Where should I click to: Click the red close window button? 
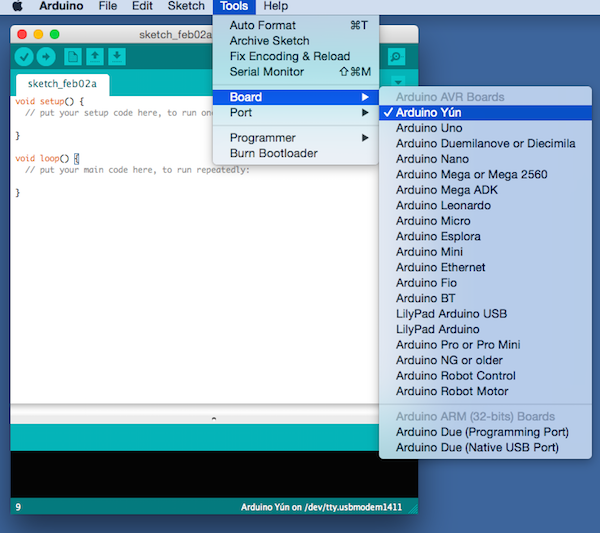pos(22,35)
